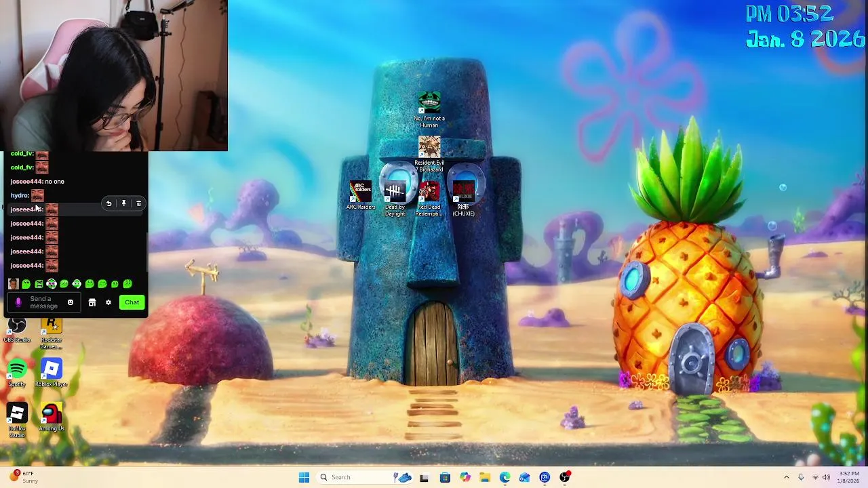Open the Resident Evil 7 Biohazard shortcut

tap(429, 154)
